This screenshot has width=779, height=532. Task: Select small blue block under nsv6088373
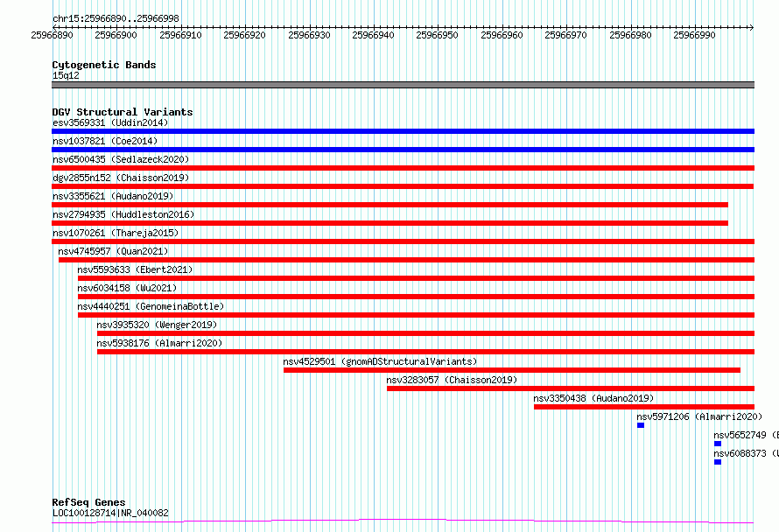(x=718, y=462)
